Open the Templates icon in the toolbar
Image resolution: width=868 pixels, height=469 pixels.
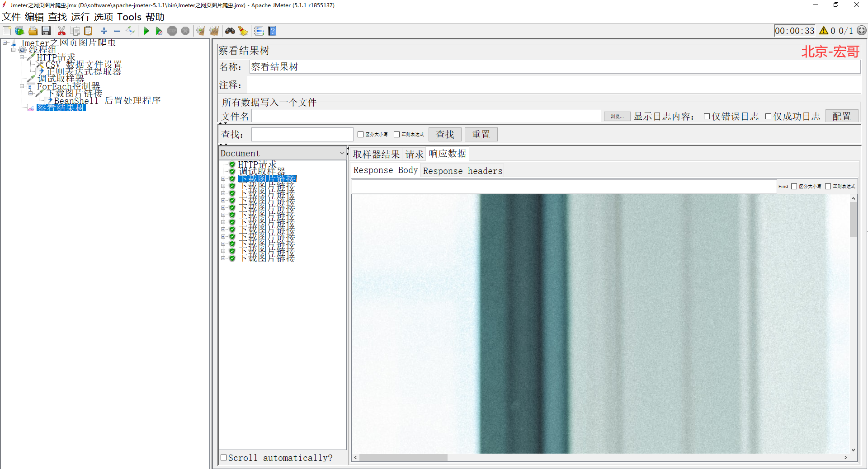coord(19,31)
